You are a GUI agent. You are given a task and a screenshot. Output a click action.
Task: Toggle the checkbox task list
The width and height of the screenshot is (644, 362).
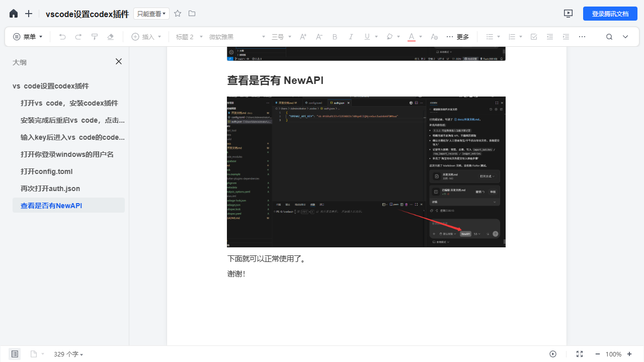[534, 37]
